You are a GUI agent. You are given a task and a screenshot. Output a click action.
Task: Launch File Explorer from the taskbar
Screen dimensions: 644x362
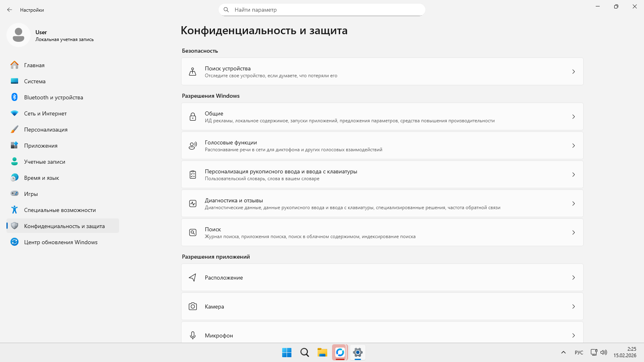point(322,353)
